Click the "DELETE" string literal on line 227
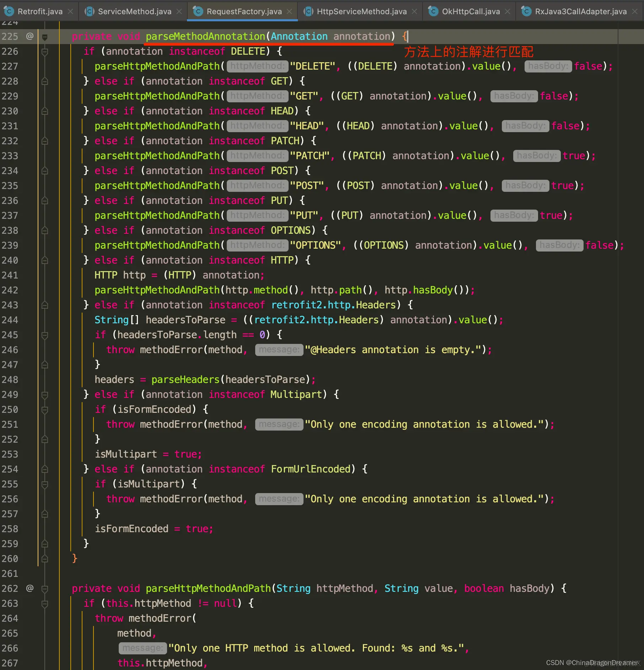Screen dimensions: 644x670 click(313, 66)
